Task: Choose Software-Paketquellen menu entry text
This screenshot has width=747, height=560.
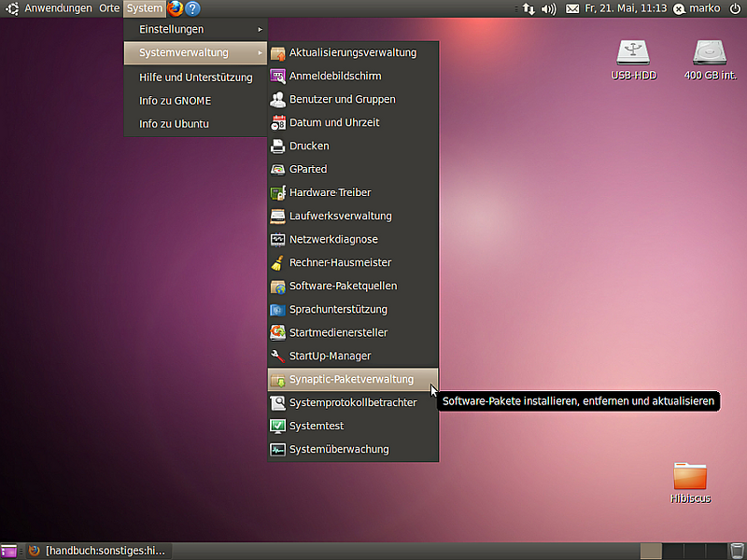Action: pyautogui.click(x=343, y=287)
